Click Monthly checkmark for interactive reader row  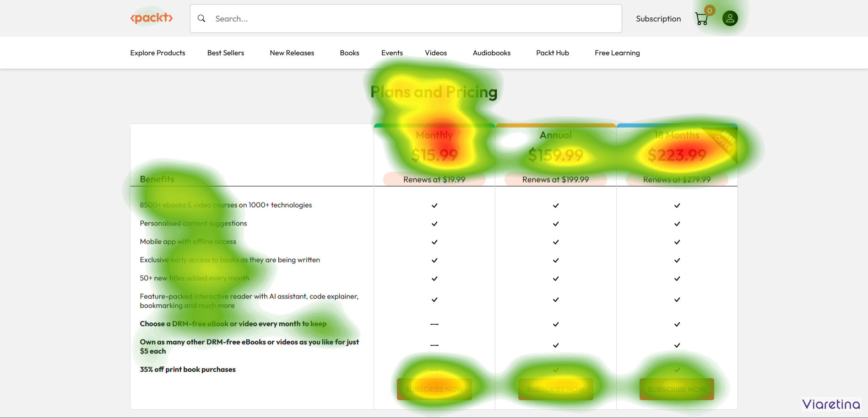tap(434, 300)
